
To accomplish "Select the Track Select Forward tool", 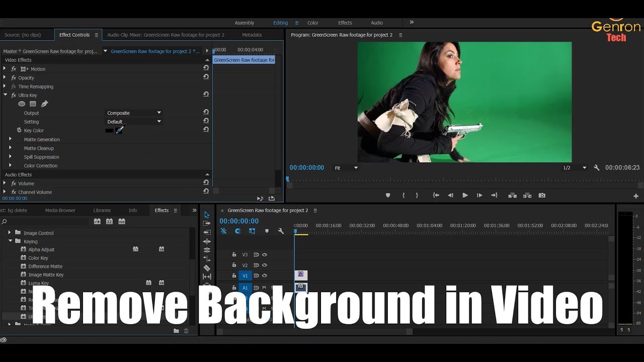I will (207, 223).
